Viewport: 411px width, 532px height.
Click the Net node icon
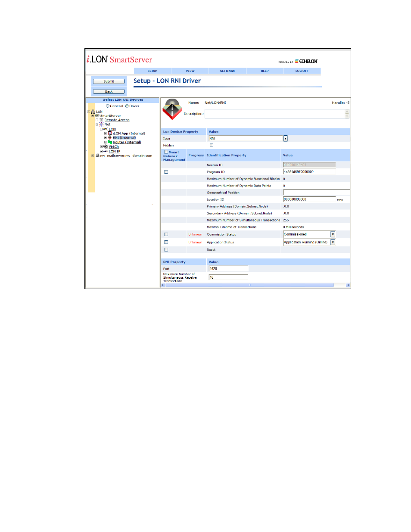(101, 124)
